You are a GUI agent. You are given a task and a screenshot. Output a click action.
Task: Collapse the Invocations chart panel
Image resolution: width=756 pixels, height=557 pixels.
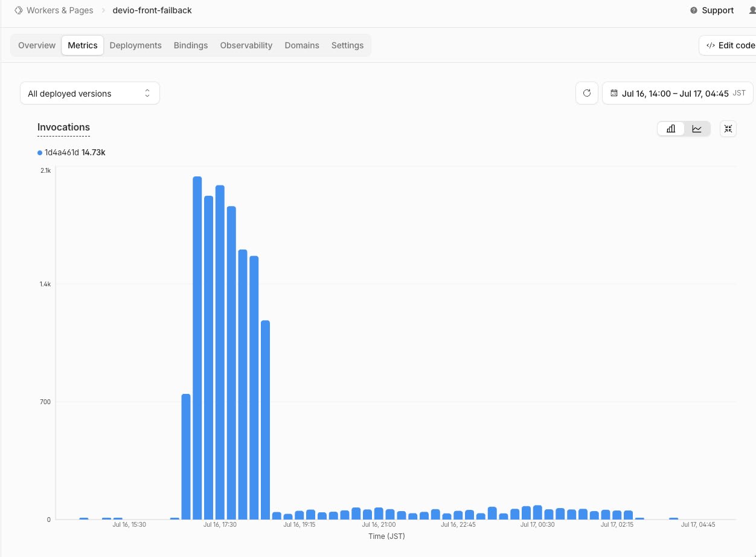click(728, 129)
